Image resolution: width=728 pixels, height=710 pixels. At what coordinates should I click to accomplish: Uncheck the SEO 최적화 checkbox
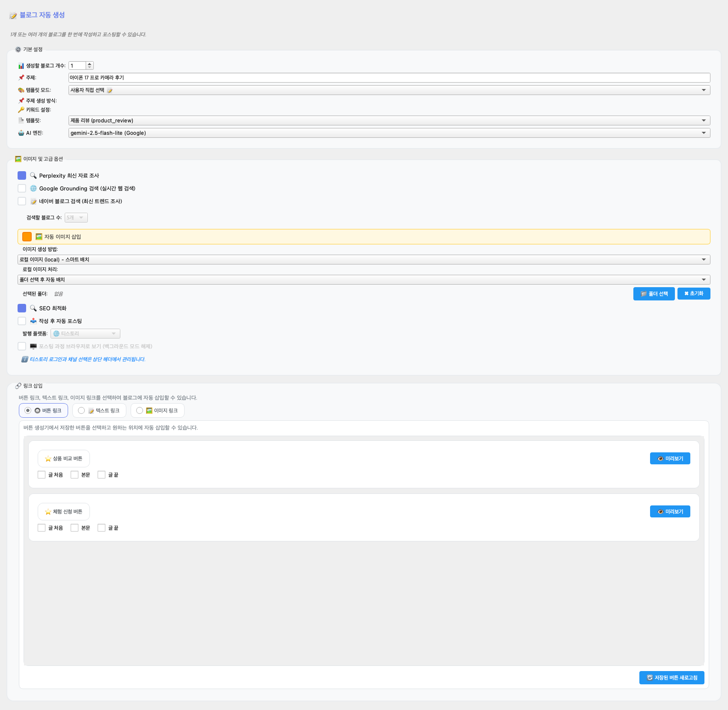(22, 308)
